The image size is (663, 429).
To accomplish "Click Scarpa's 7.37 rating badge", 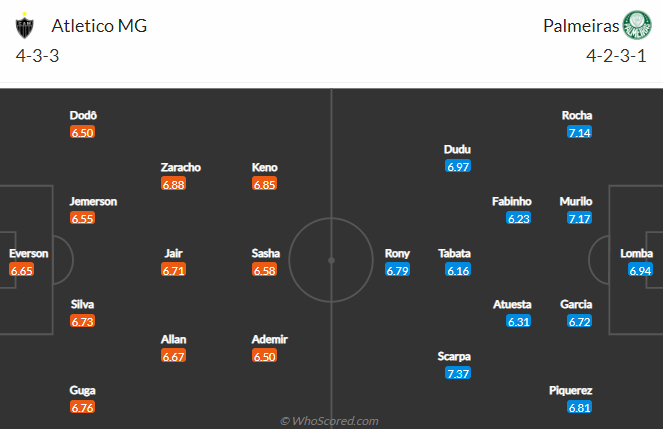I will pos(458,373).
